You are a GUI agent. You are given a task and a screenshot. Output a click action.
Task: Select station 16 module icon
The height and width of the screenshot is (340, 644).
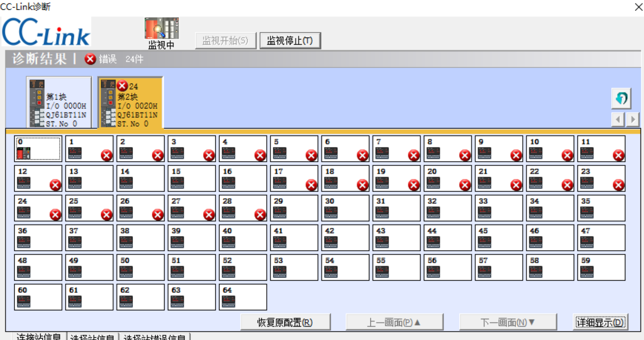pos(228,183)
